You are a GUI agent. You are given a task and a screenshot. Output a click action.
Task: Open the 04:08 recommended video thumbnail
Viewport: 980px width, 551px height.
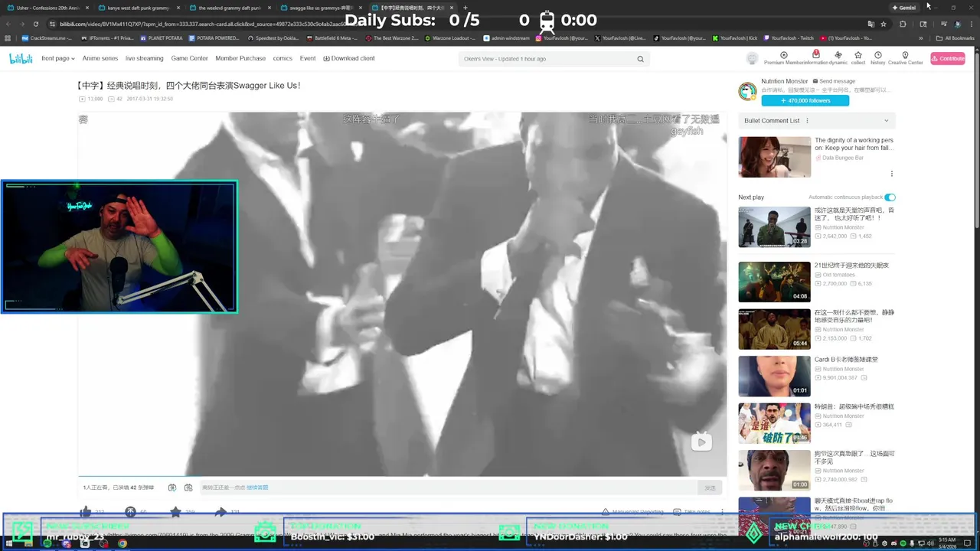774,282
